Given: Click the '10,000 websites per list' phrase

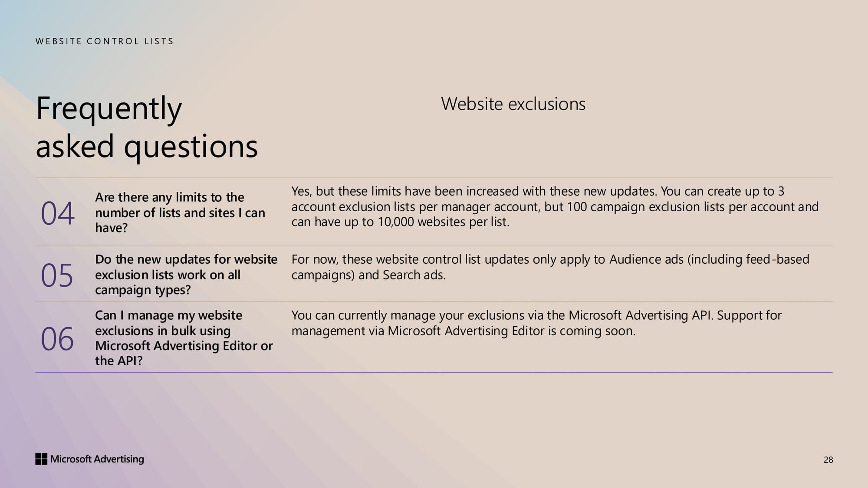Looking at the screenshot, I should pyautogui.click(x=443, y=222).
